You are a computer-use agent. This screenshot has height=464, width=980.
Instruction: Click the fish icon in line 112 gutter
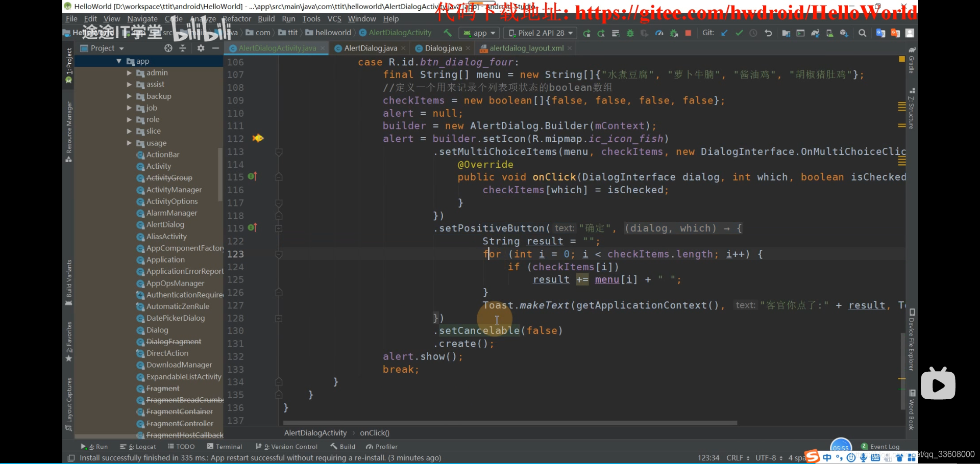click(x=258, y=138)
